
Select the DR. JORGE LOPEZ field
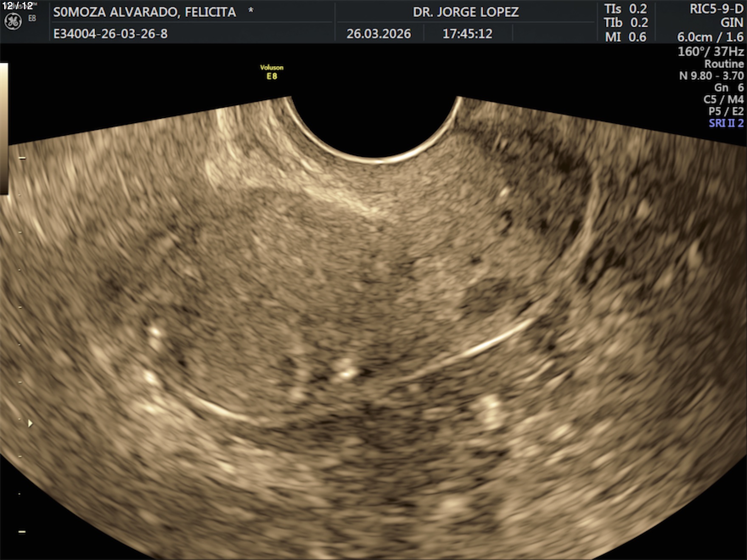pyautogui.click(x=466, y=12)
